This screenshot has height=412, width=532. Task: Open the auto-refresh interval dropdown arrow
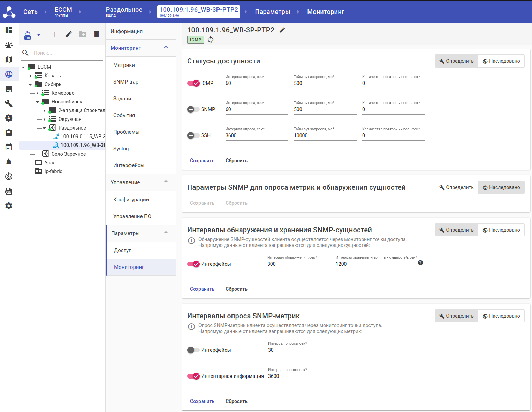pos(39,35)
